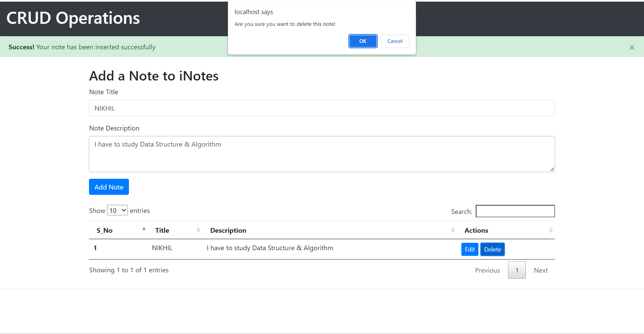Viewport: 644px width, 334px height.
Task: Edit the NIKHIL note
Action: 470,249
